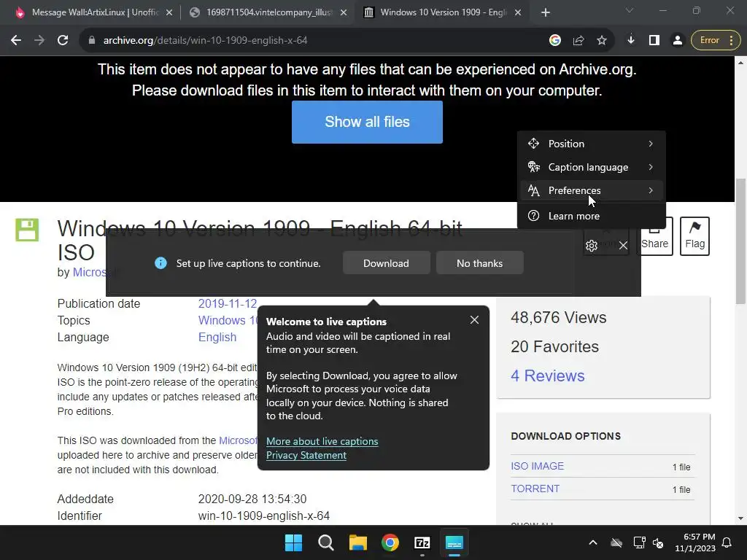Image resolution: width=747 pixels, height=560 pixels.
Task: Switch to the Message Wall ArtixLinux tab
Action: 94,12
